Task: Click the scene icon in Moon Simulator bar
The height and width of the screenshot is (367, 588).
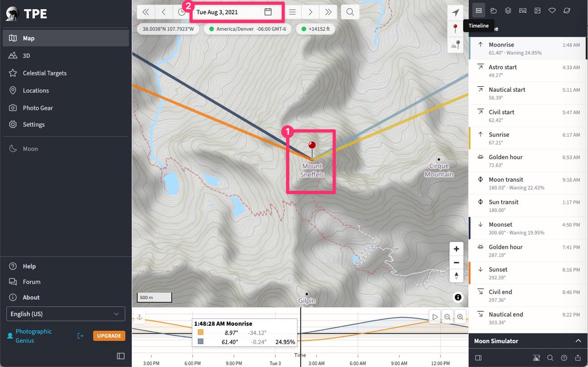Action: click(536, 358)
